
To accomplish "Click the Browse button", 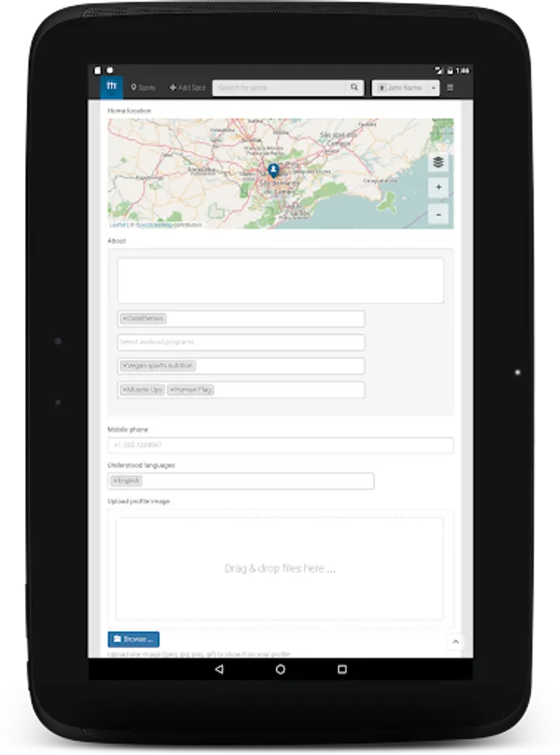I will click(x=133, y=639).
